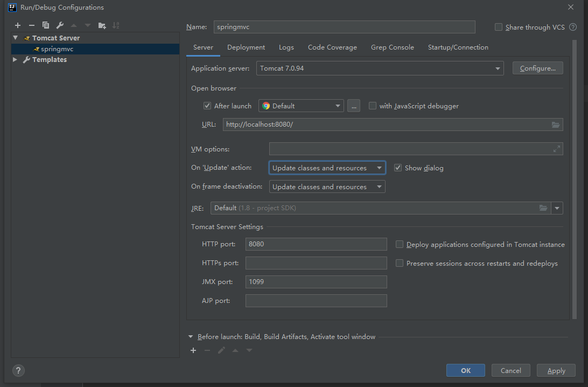Image resolution: width=588 pixels, height=387 pixels.
Task: Open the Application server dropdown
Action: [x=380, y=68]
